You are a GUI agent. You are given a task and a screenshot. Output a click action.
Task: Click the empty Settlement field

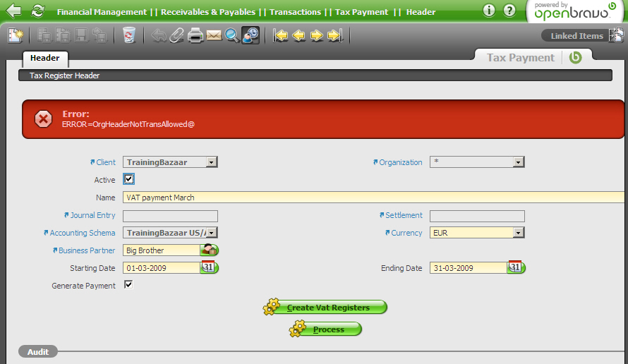(x=477, y=217)
